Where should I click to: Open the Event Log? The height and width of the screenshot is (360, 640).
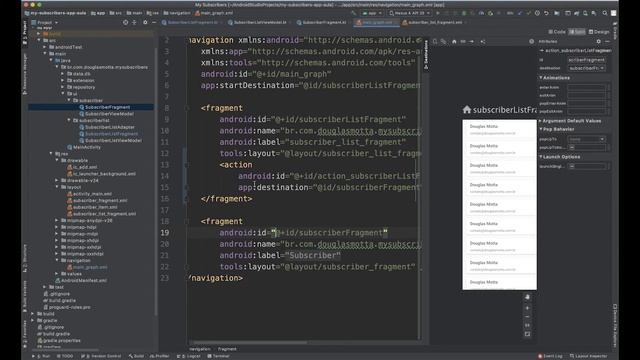(x=550, y=356)
